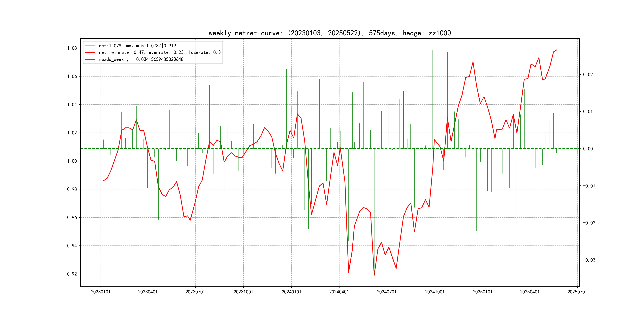Screen dimensions: 644x322
Task: Click the 20240701 x-axis date label
Action: pyautogui.click(x=387, y=292)
